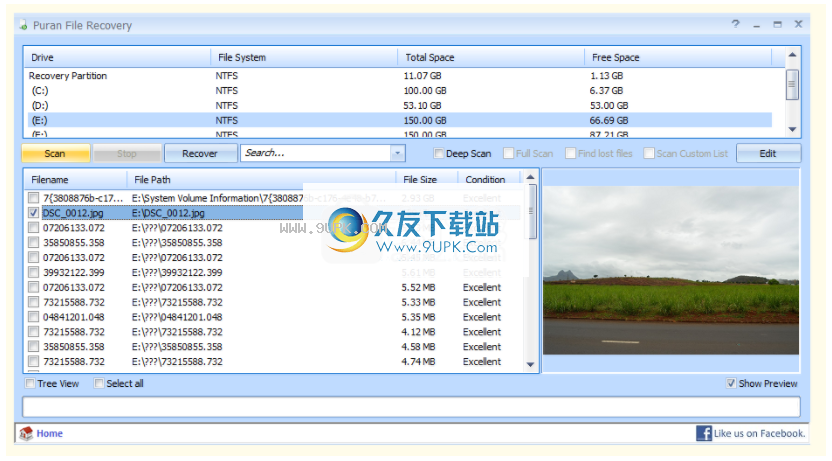Select the 7{3808876b-c17... file row

(273, 198)
